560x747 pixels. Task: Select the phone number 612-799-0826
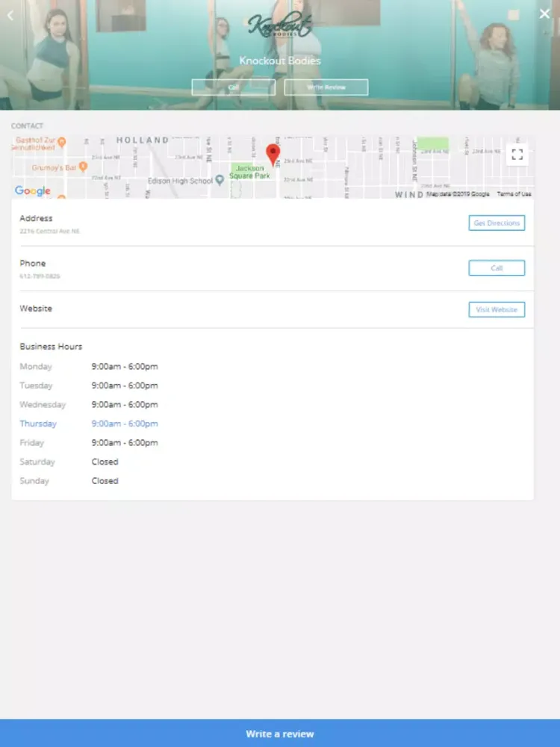(40, 276)
